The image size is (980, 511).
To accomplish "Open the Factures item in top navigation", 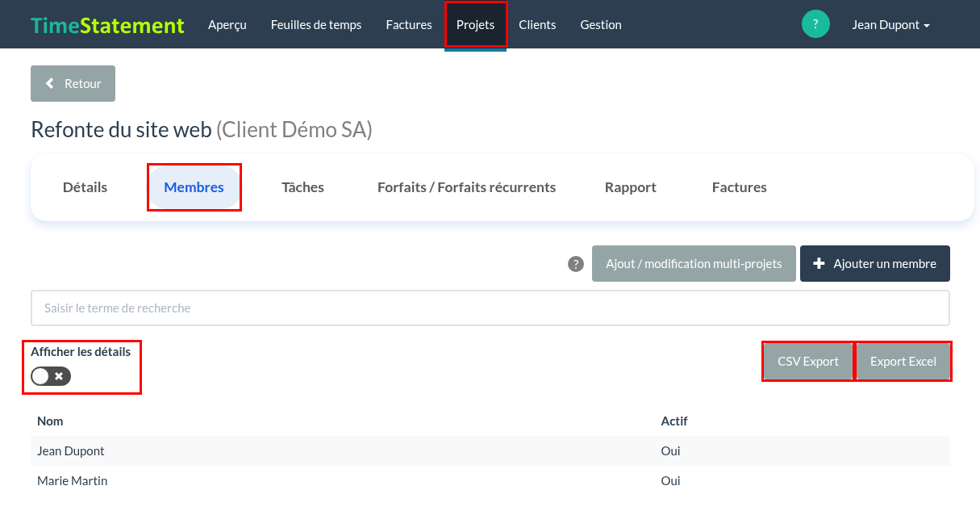I will [409, 25].
